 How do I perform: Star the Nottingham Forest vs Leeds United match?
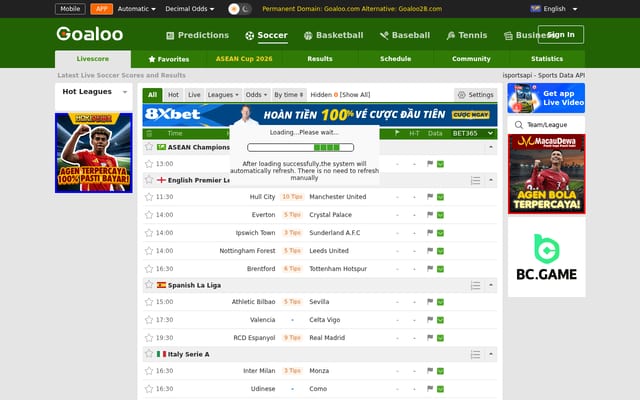pos(149,251)
